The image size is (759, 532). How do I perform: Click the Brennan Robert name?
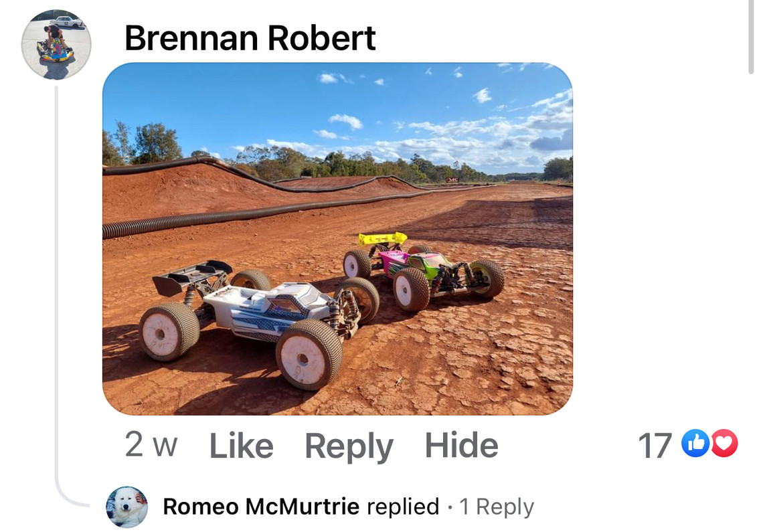(x=250, y=38)
